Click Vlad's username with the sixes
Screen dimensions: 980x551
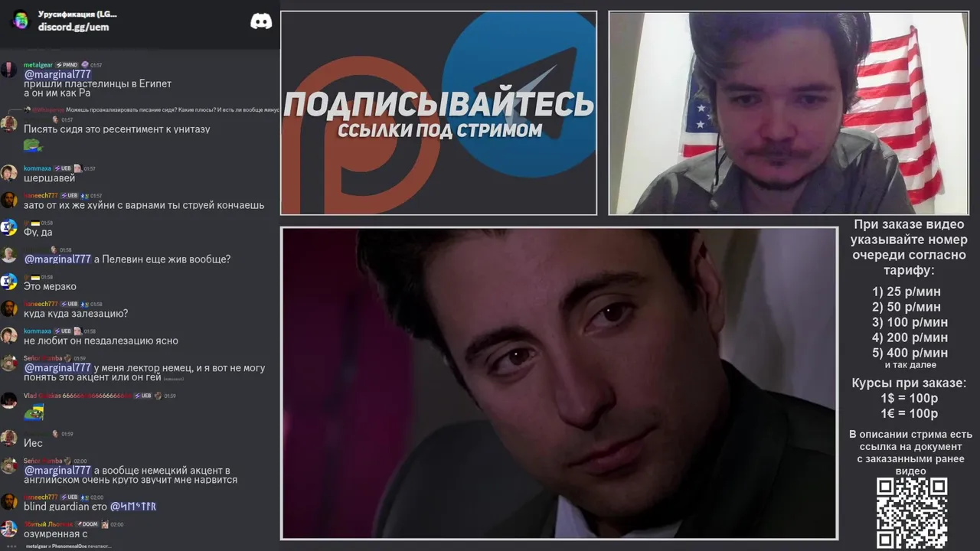(78, 396)
